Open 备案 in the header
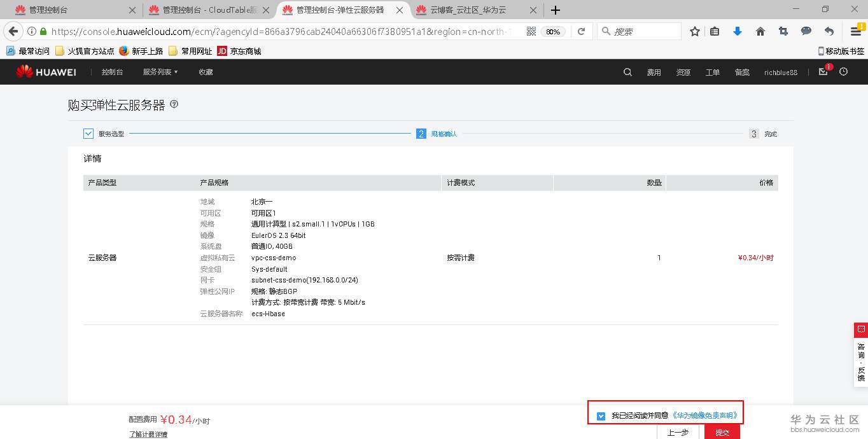 tap(742, 73)
